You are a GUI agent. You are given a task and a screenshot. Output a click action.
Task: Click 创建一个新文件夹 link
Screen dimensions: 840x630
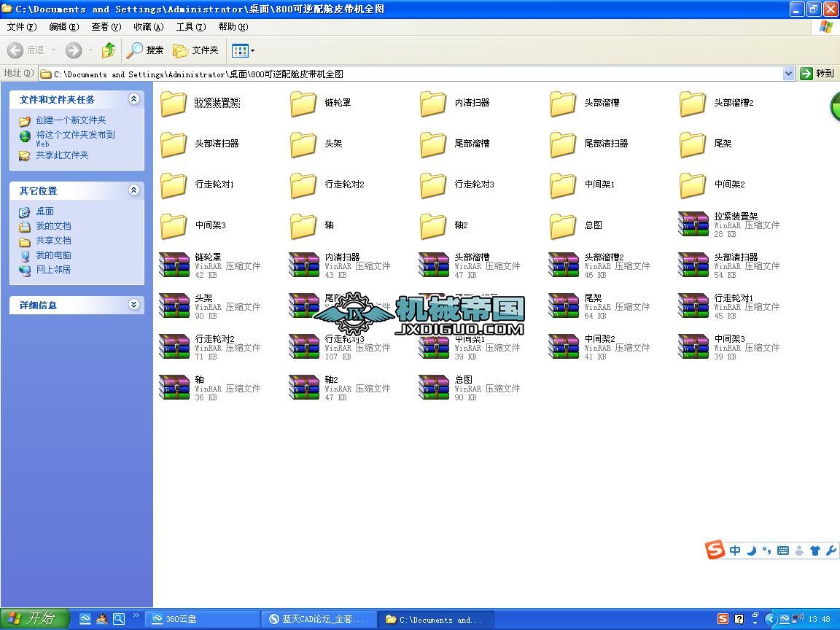point(71,120)
